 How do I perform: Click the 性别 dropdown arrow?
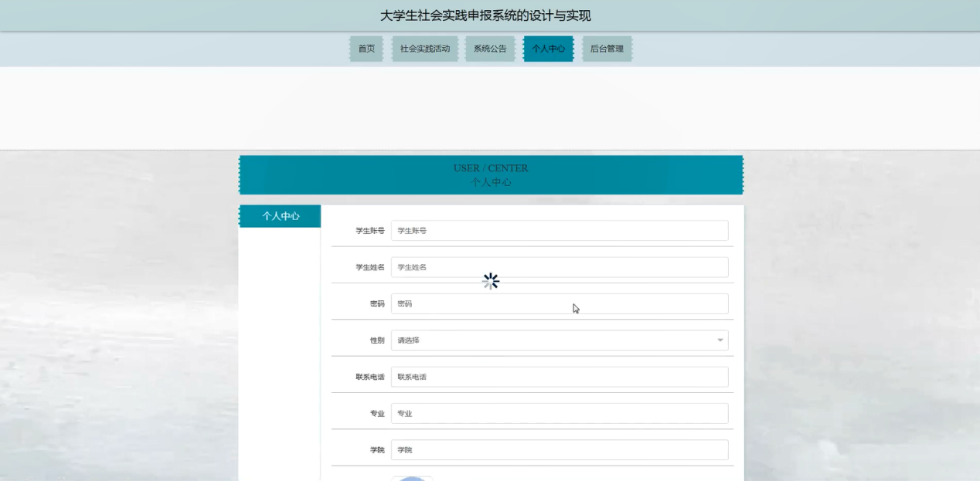720,340
